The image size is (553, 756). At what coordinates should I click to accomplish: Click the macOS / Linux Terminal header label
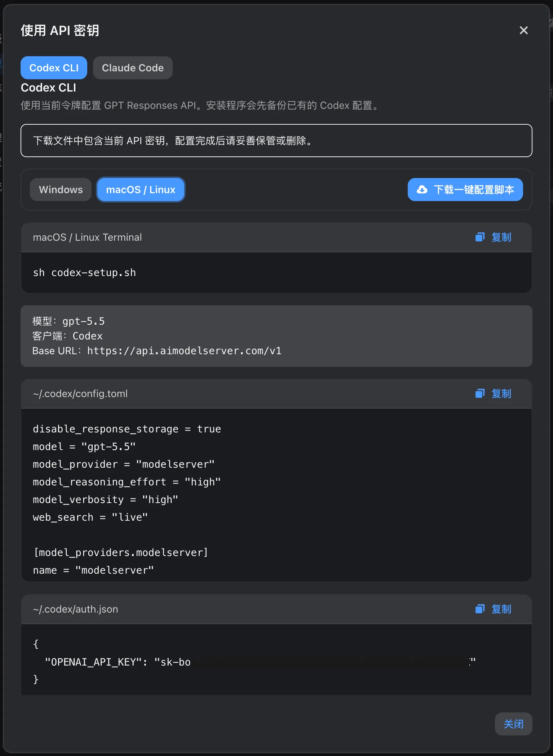coord(87,237)
